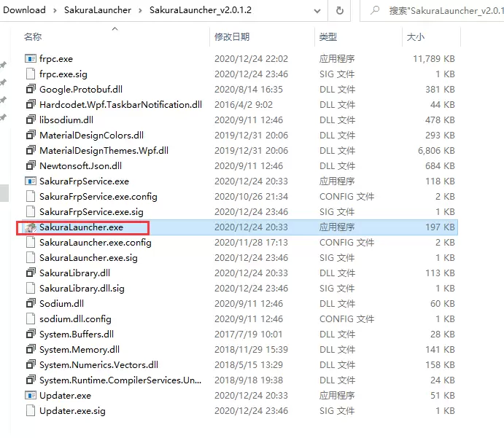
Task: Click the date 2017/7/19 10:01
Action: point(249,335)
